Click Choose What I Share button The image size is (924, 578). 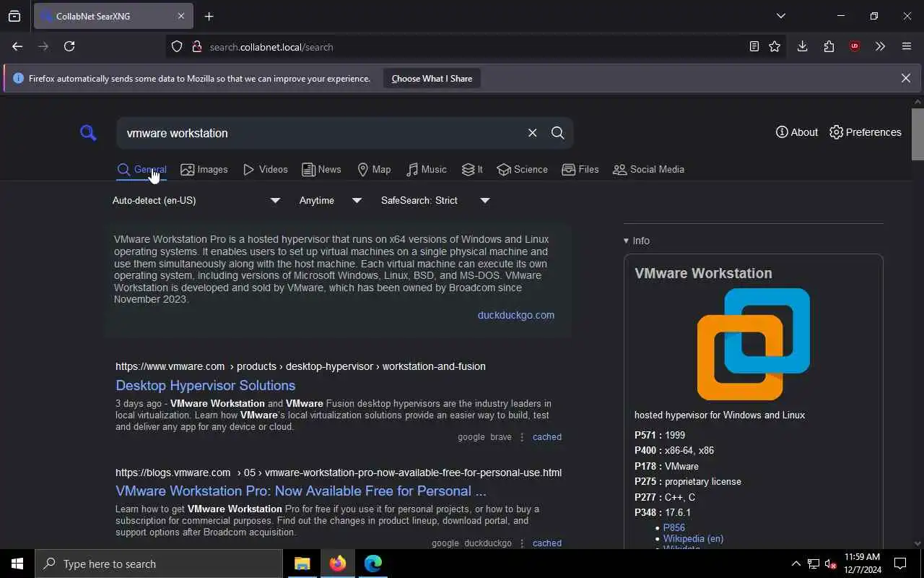click(432, 79)
